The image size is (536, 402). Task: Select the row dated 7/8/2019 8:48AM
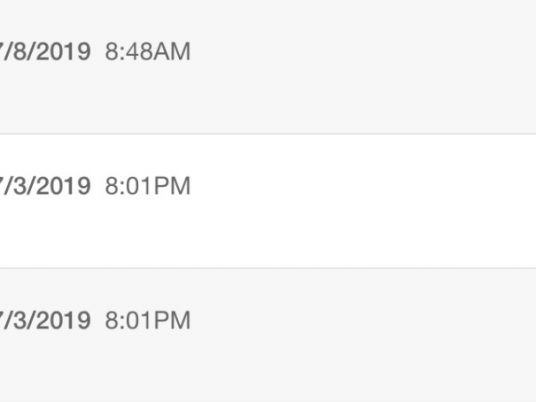coord(268,67)
